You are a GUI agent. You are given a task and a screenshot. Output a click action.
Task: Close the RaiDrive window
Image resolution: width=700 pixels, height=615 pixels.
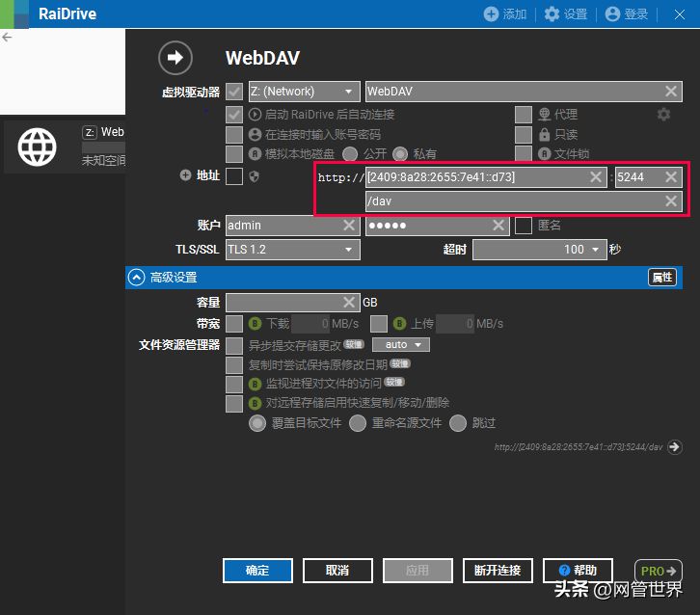(680, 14)
